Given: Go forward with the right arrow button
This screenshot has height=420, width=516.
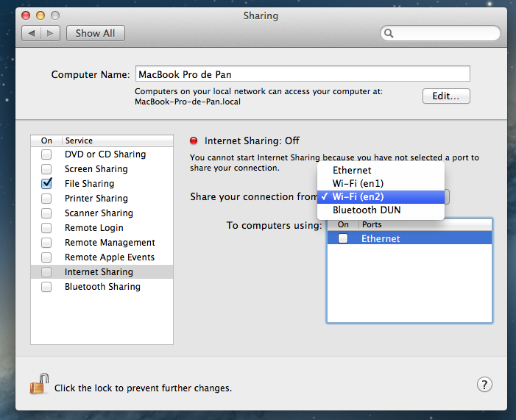Looking at the screenshot, I should coord(50,33).
